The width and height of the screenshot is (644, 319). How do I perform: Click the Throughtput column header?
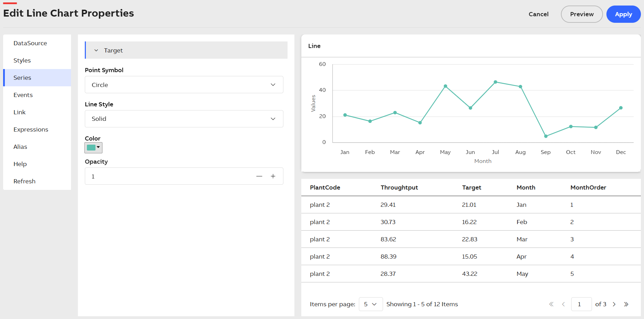[399, 187]
